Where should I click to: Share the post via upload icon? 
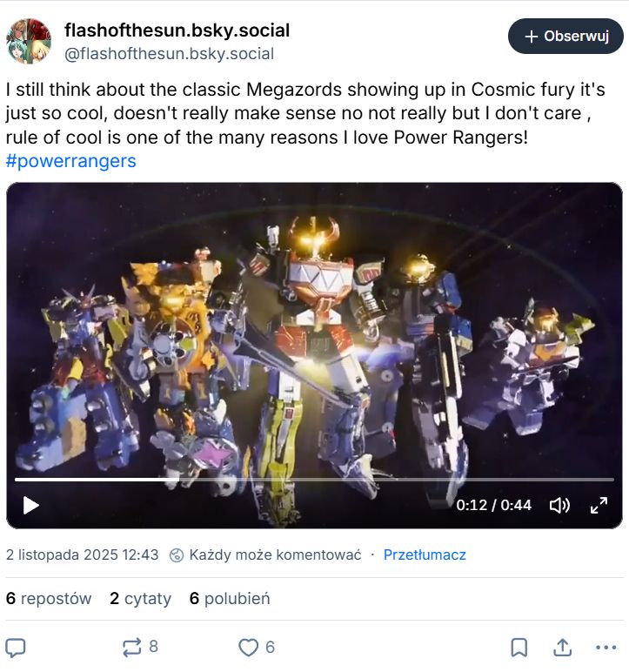click(562, 647)
